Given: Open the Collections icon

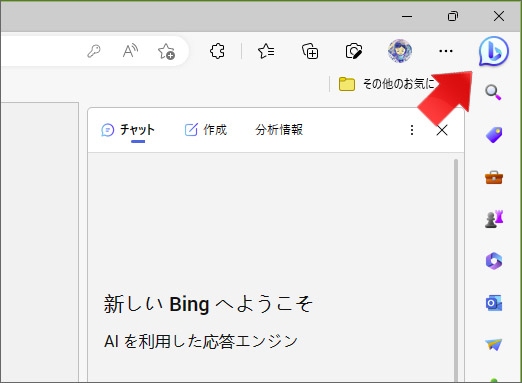Looking at the screenshot, I should (x=310, y=51).
